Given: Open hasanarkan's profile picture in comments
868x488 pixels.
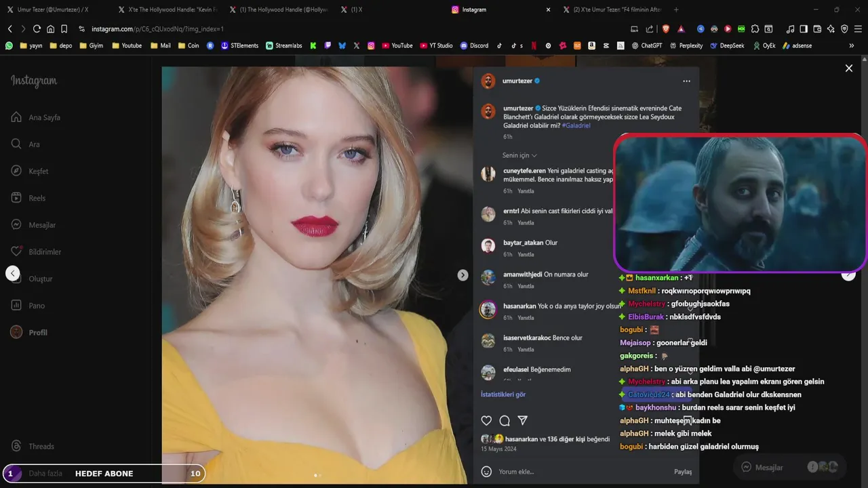Looking at the screenshot, I should pos(488,310).
